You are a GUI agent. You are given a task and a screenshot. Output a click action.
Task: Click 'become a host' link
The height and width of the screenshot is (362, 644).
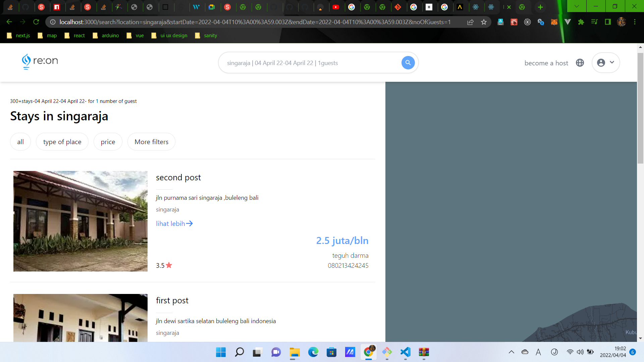[546, 63]
